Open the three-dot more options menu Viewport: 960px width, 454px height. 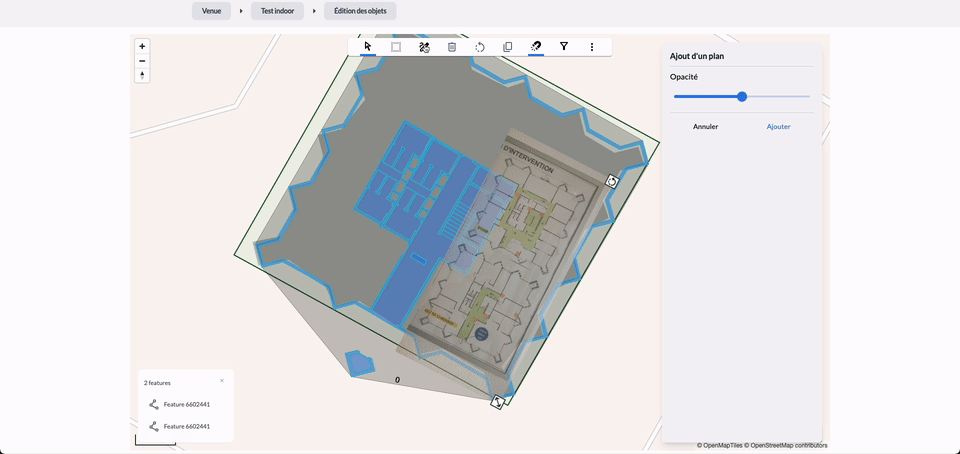click(x=592, y=47)
